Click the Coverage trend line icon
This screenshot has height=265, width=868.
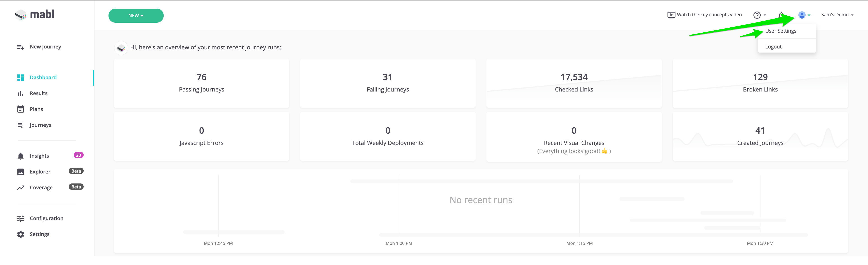click(x=21, y=188)
